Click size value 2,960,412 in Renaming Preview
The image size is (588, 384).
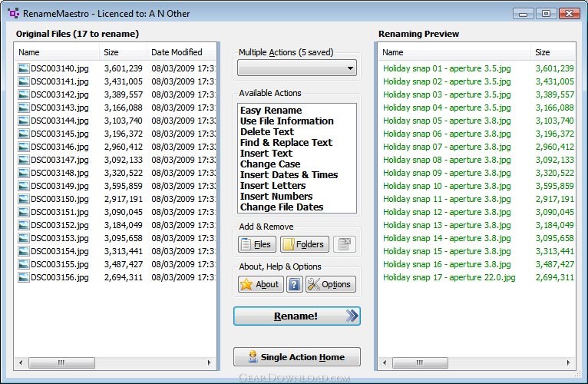point(555,147)
